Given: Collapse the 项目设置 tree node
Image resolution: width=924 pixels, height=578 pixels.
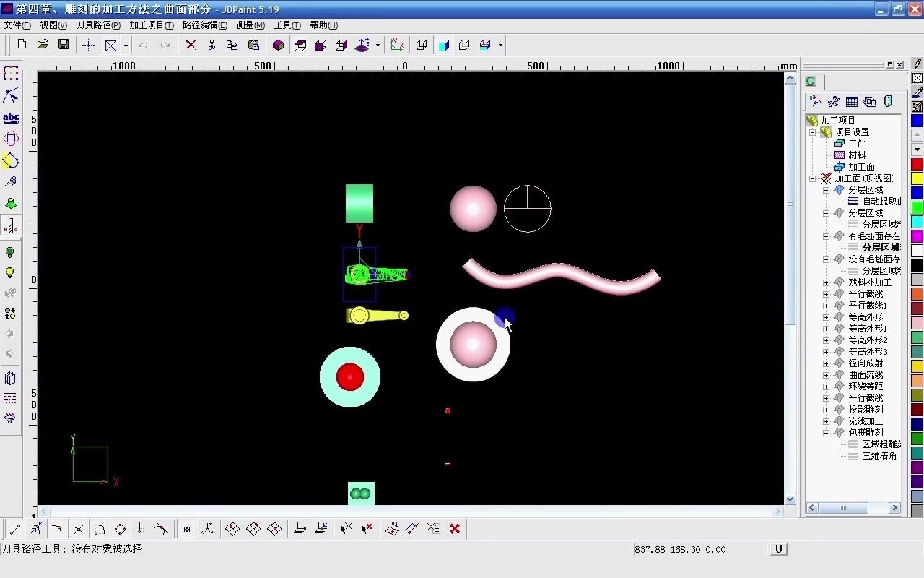Looking at the screenshot, I should [812, 132].
